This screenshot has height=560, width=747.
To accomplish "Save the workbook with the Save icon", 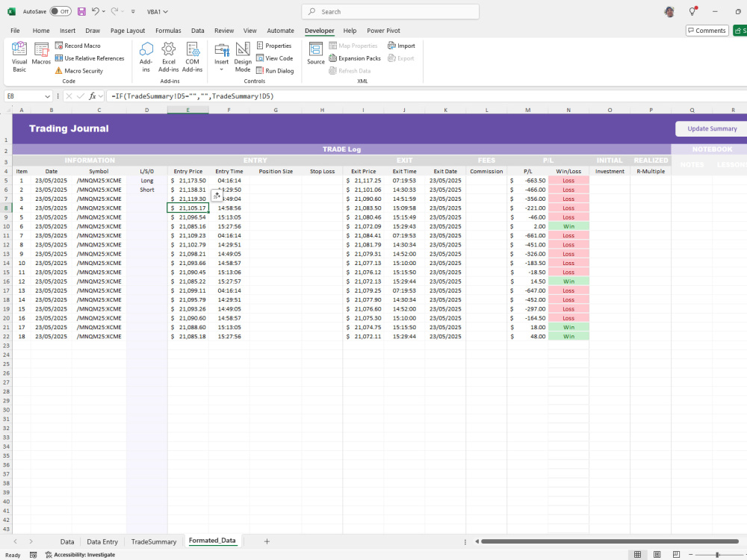I will click(81, 11).
